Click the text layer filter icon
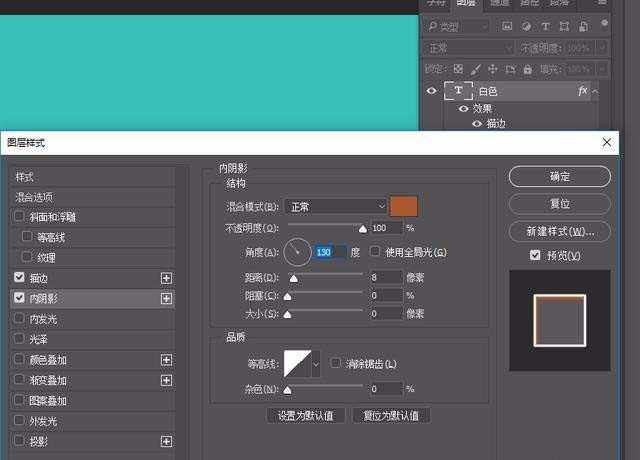 pos(546,27)
